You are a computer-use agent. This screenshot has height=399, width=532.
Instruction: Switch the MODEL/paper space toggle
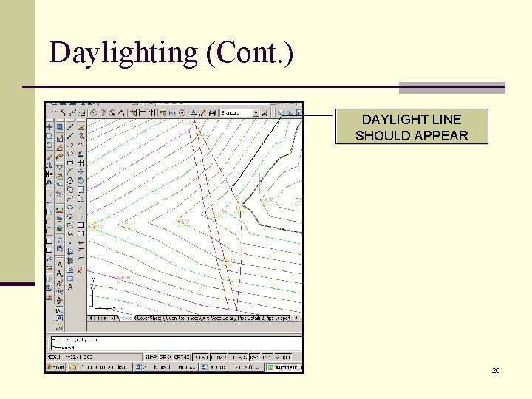282,358
